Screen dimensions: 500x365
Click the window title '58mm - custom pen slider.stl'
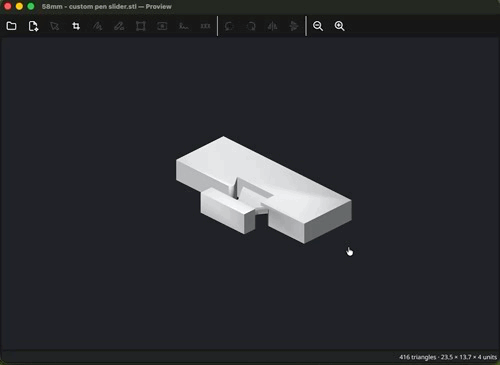pos(89,6)
